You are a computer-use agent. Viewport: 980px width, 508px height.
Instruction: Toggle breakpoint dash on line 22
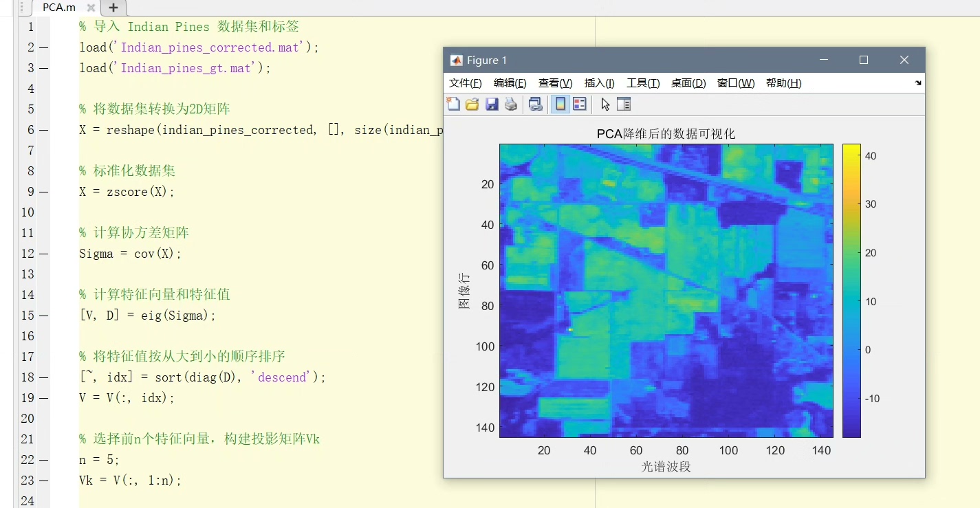pos(43,459)
